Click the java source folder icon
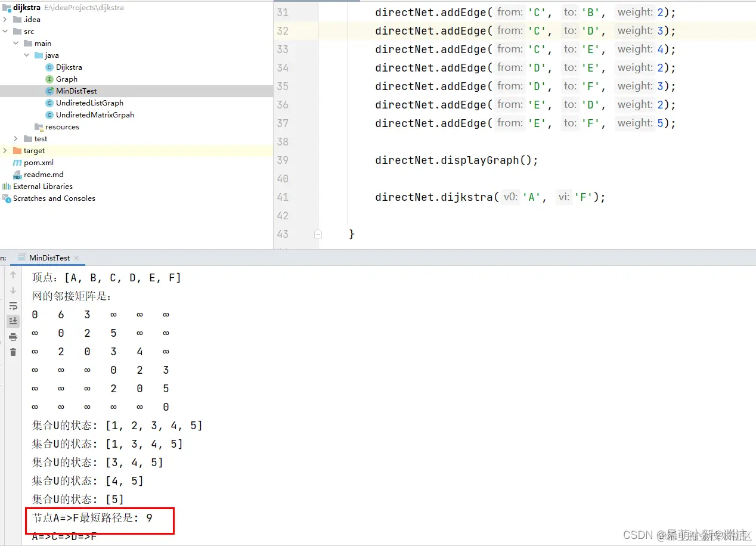Screen dimensions: 756x546 click(39, 55)
